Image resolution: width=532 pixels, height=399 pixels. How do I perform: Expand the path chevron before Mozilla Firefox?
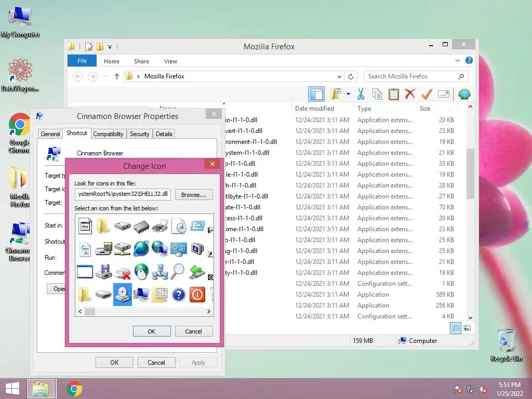(138, 76)
